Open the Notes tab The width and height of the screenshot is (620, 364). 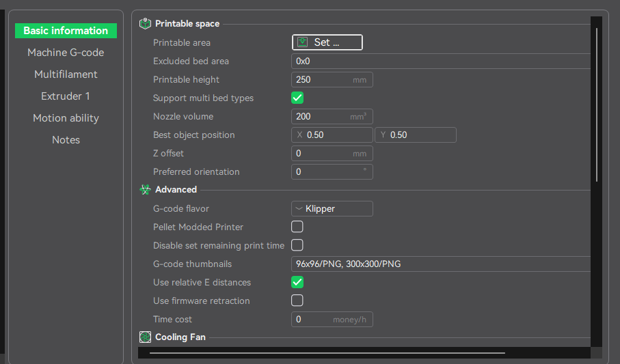coord(66,140)
